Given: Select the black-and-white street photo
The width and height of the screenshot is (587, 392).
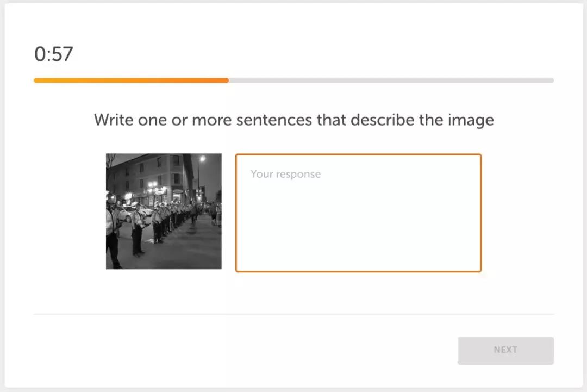Looking at the screenshot, I should click(164, 211).
